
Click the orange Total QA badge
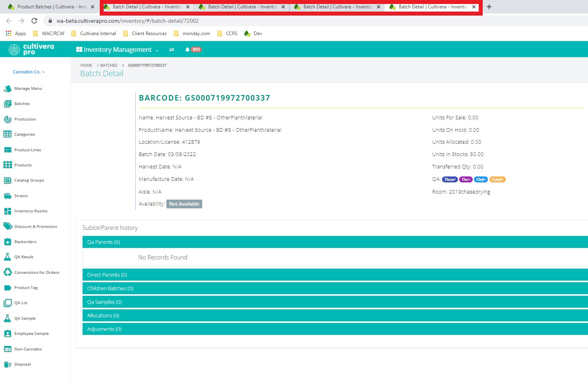(x=497, y=180)
